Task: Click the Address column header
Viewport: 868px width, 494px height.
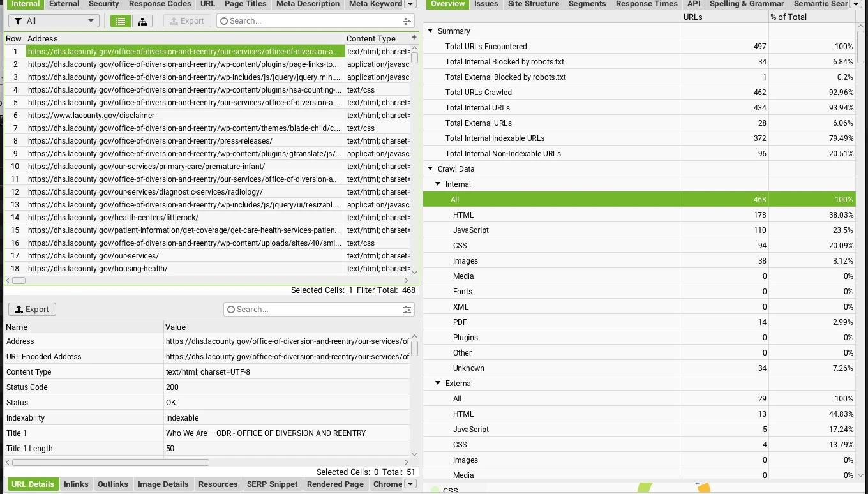Action: point(185,38)
